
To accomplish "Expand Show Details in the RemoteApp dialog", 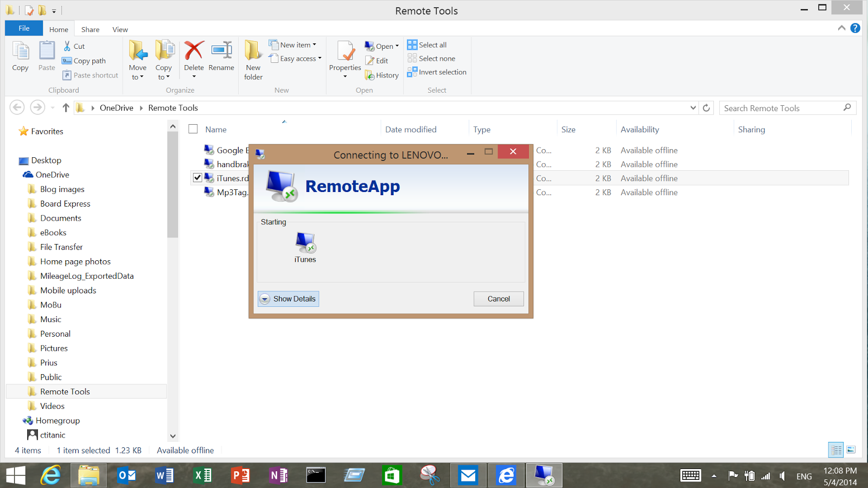I will tap(288, 299).
